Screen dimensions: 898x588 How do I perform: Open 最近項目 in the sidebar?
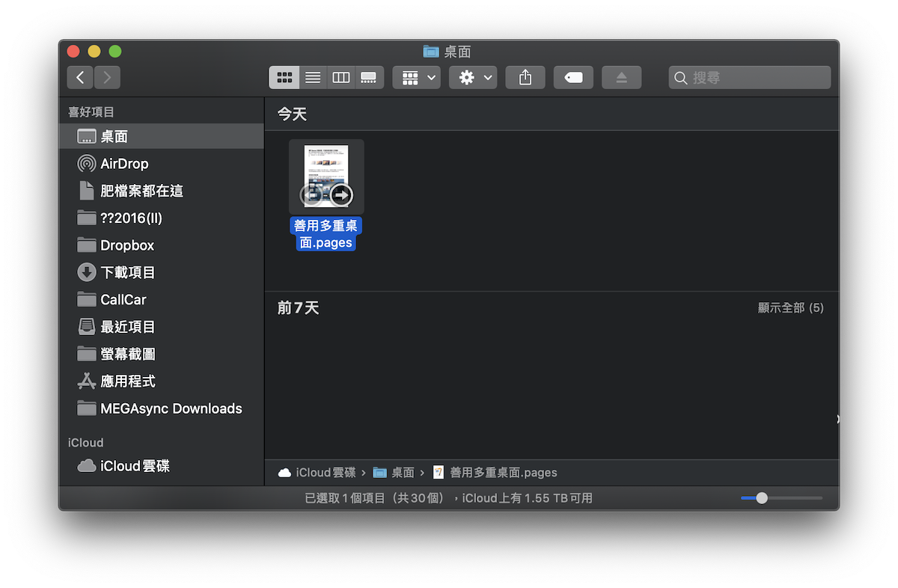tap(161, 327)
